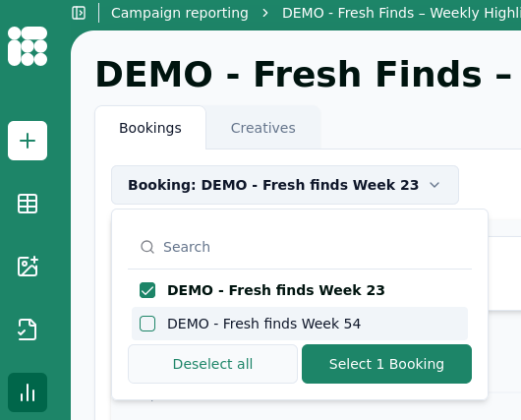The height and width of the screenshot is (420, 521).
Task: Switch to the Creatives tab
Action: coord(263,128)
